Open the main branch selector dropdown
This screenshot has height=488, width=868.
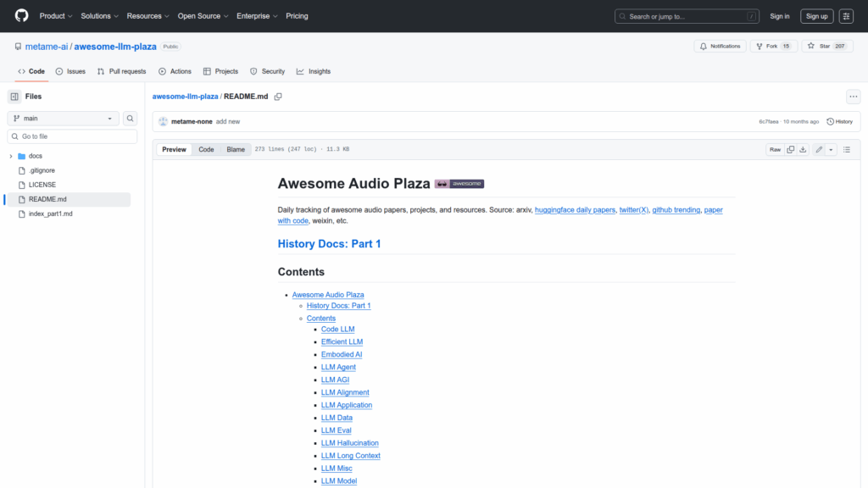tap(63, 119)
